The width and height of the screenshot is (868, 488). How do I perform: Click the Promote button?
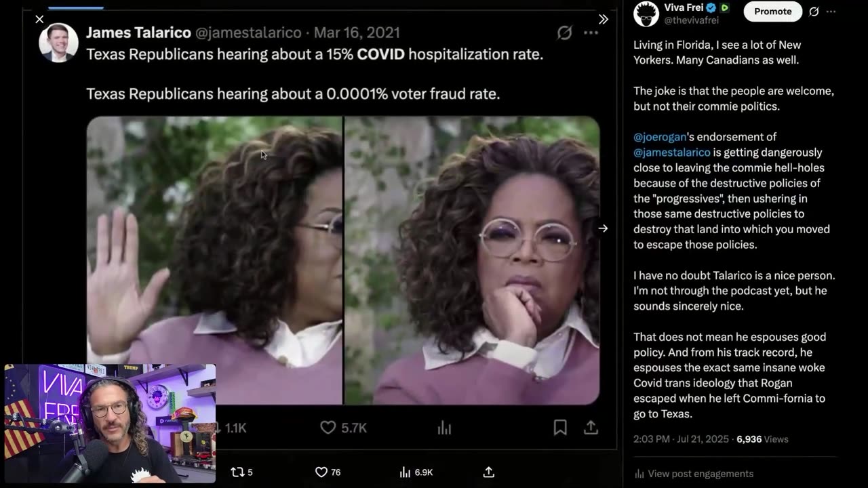click(x=773, y=12)
